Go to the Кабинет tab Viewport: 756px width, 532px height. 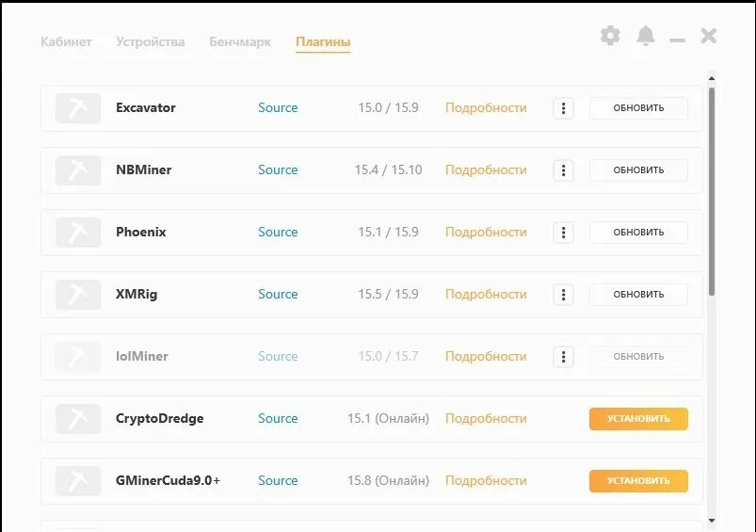(x=66, y=42)
